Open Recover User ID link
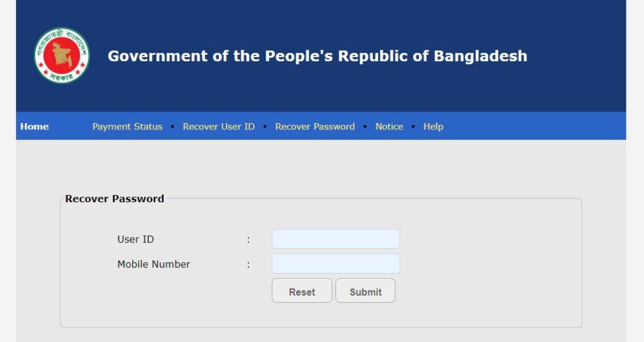Viewport: 644px width, 342px height. click(219, 126)
